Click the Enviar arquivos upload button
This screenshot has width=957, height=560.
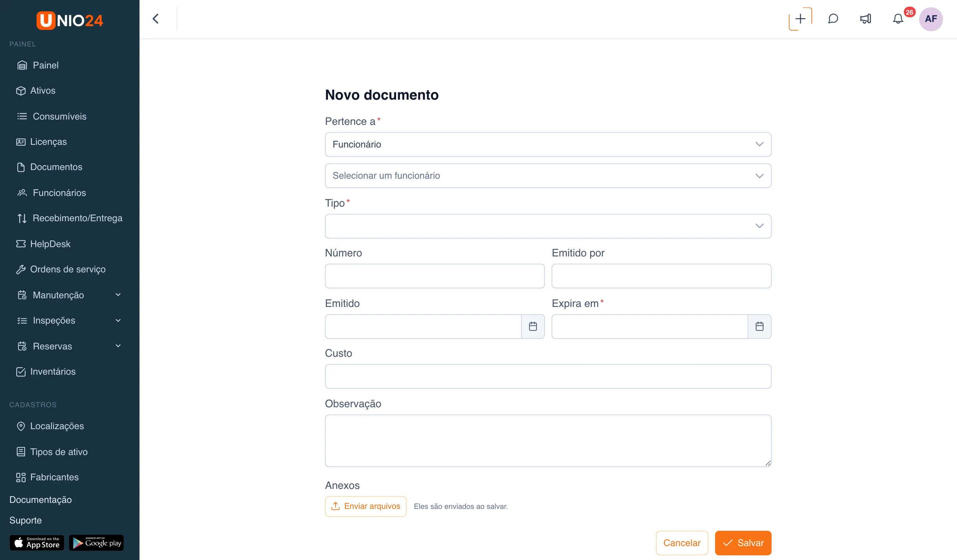point(365,506)
